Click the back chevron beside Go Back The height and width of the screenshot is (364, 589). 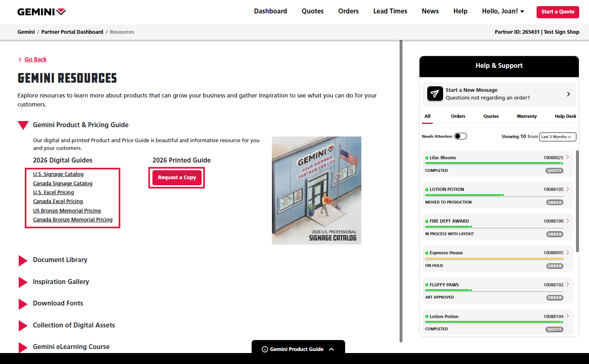click(x=20, y=60)
